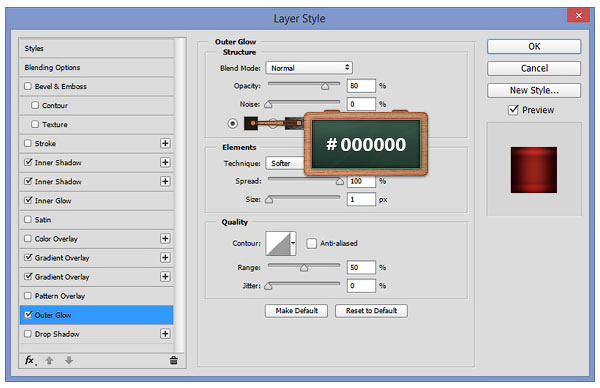Click the Size value input field

point(361,199)
